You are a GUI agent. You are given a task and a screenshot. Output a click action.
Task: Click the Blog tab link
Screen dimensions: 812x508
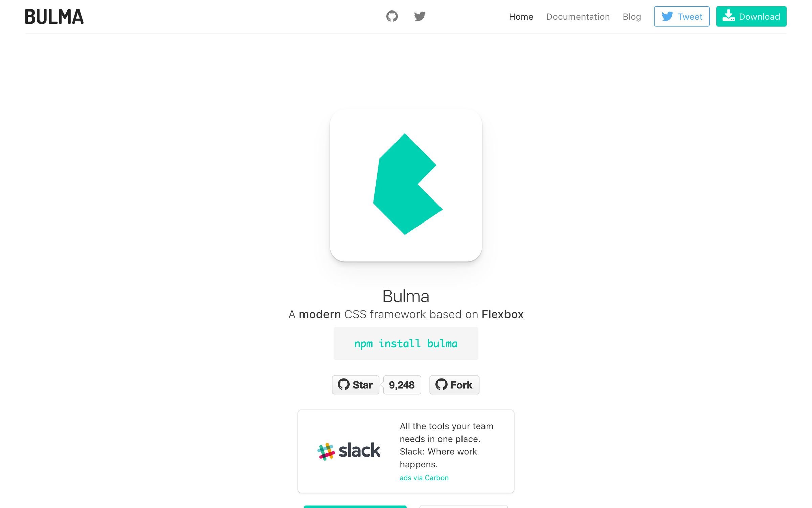click(631, 16)
